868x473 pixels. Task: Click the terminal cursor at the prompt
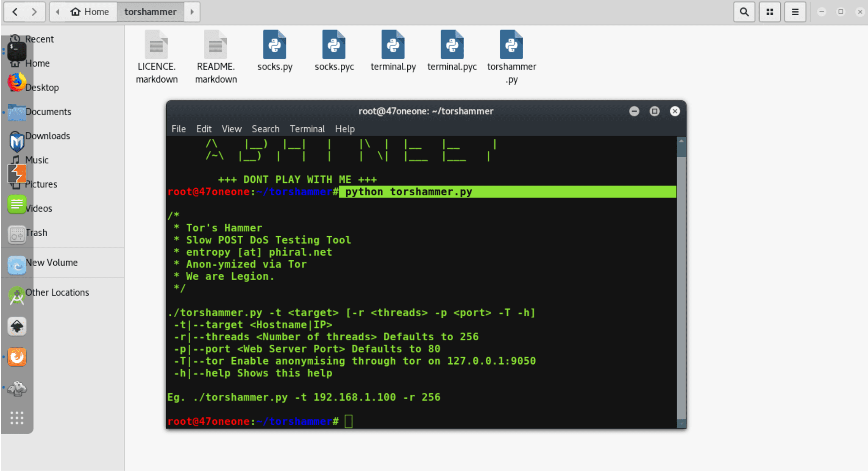(348, 421)
